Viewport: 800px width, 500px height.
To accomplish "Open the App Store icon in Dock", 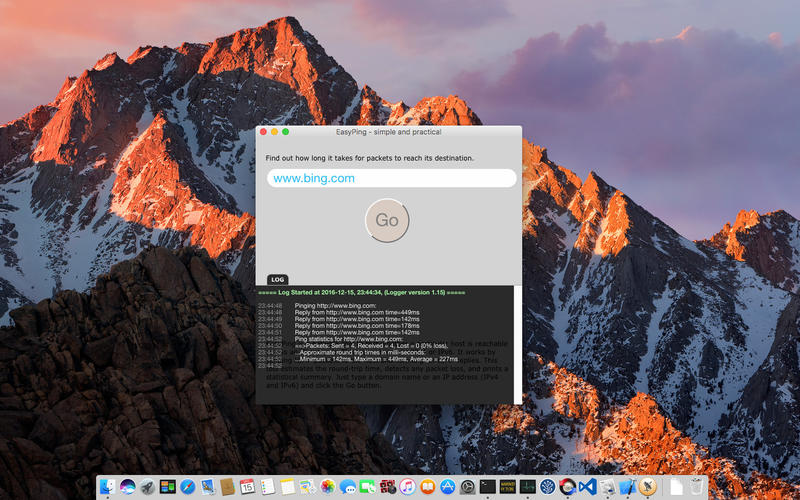I will pos(447,487).
